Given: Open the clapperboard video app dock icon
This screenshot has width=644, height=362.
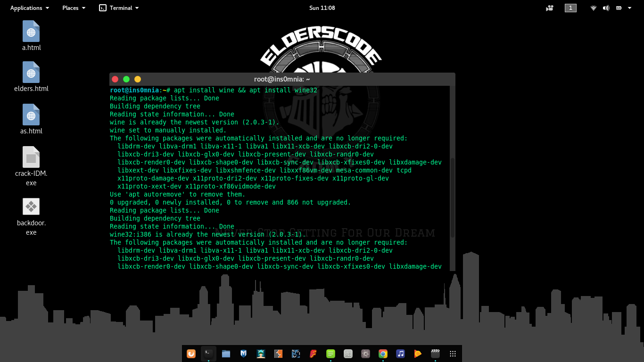Looking at the screenshot, I should click(435, 354).
